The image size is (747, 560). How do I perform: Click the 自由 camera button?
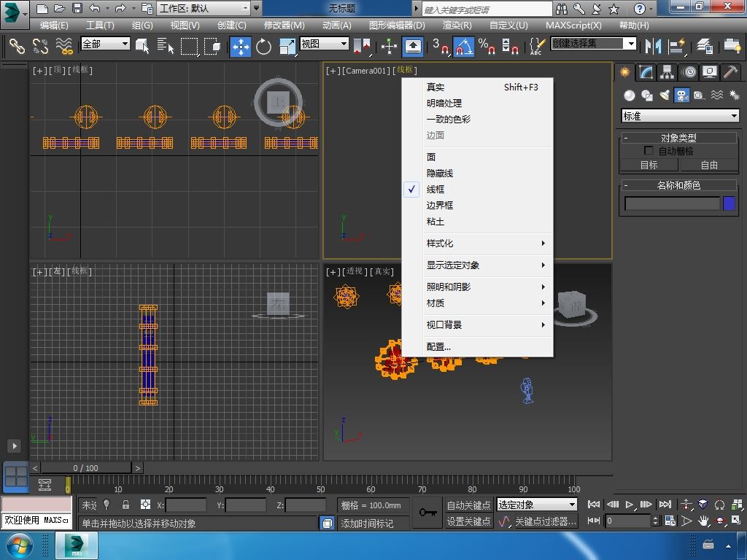pos(709,165)
